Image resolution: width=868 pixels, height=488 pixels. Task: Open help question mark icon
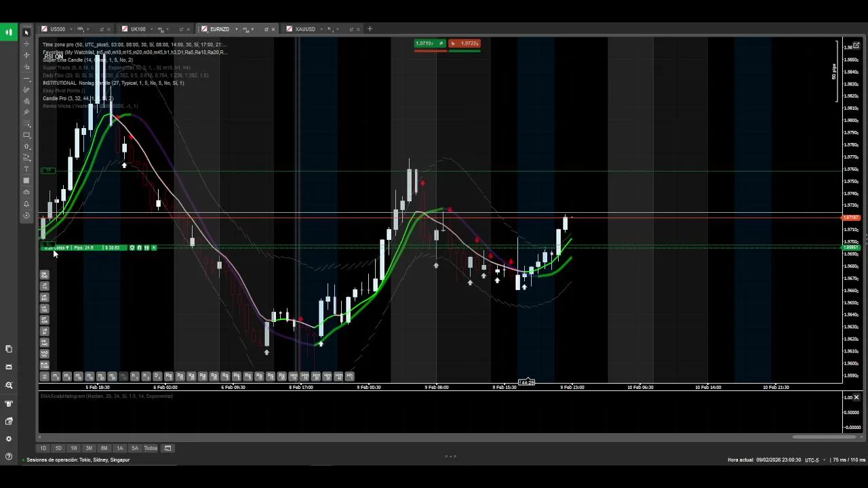pyautogui.click(x=9, y=456)
